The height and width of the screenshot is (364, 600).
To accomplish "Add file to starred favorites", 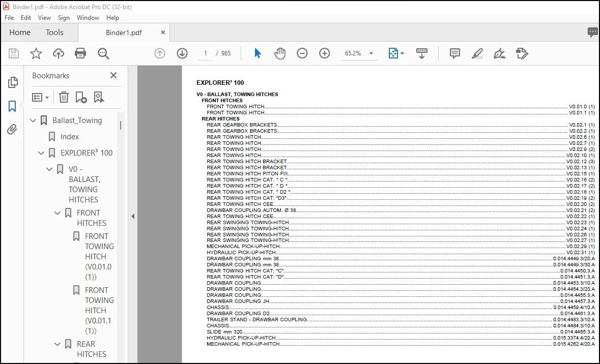I will tap(36, 53).
